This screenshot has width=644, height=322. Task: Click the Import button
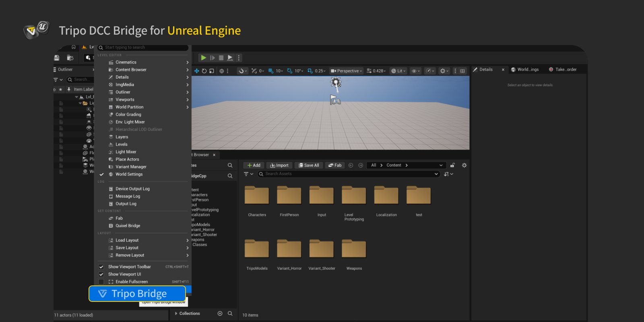click(279, 165)
